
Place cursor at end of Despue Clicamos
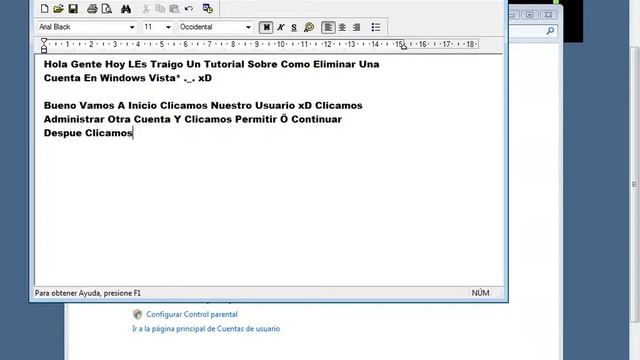point(133,133)
